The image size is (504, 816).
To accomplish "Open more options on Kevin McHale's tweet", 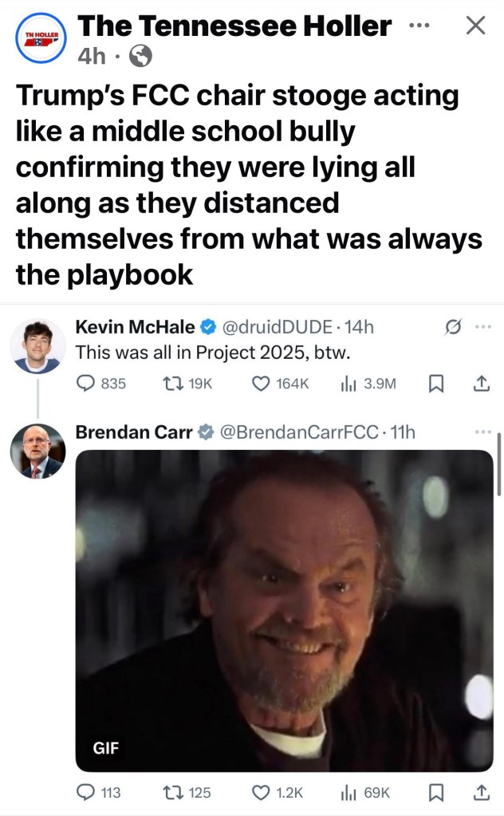I will [x=483, y=327].
